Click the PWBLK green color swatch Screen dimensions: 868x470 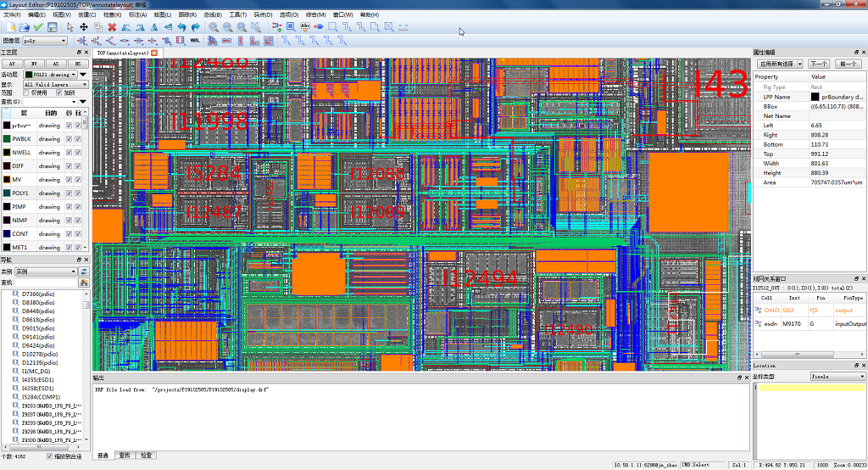[7, 139]
